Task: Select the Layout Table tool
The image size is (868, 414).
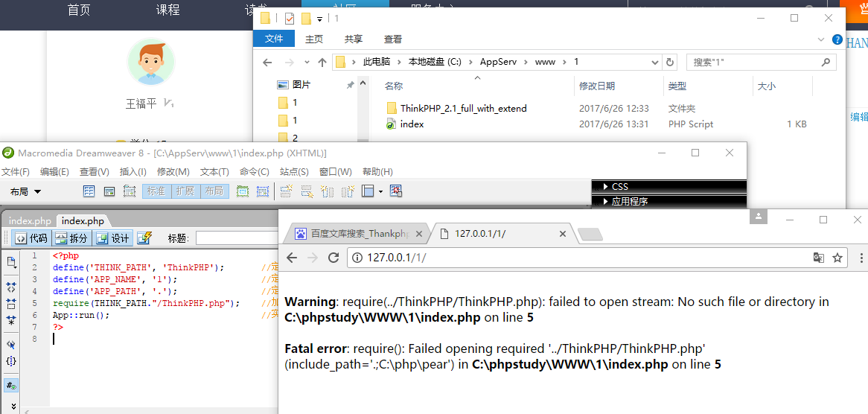Action: [243, 191]
